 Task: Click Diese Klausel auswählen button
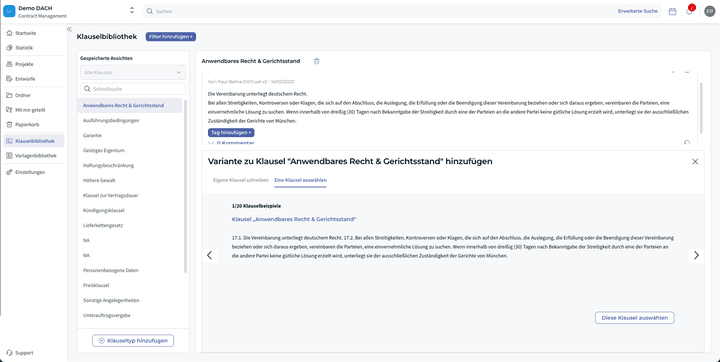click(x=635, y=318)
